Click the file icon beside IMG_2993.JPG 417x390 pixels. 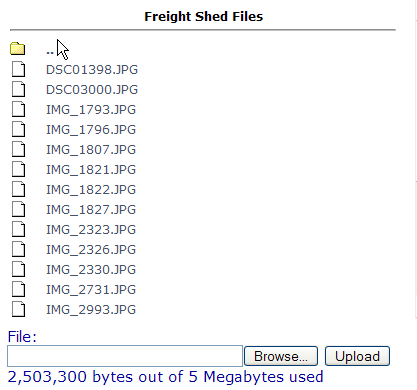coord(18,309)
